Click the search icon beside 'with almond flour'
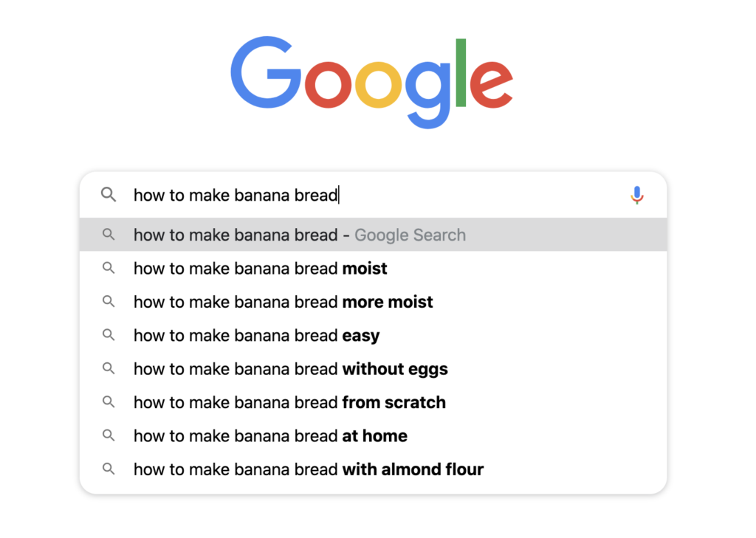 tap(109, 469)
